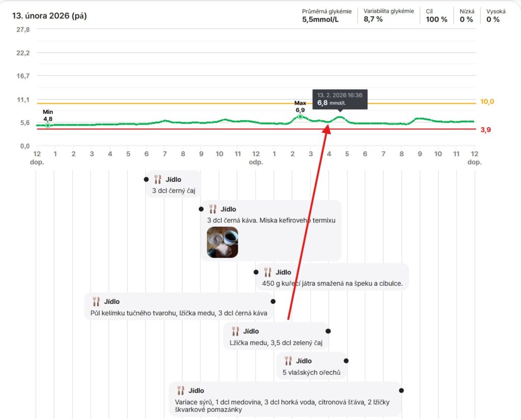
Task: Click meal icon of green tea entry
Action: pyautogui.click(x=235, y=331)
